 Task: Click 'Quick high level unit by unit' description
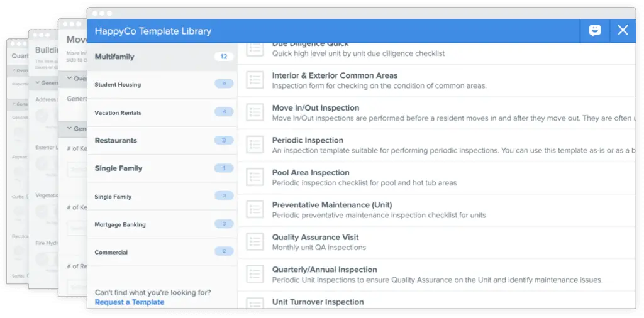(x=358, y=53)
